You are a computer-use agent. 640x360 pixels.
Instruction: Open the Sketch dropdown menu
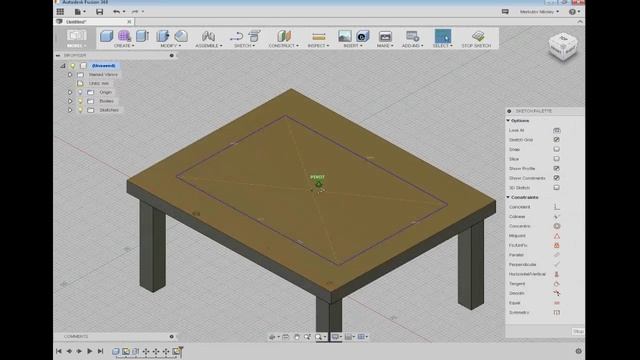pos(244,46)
